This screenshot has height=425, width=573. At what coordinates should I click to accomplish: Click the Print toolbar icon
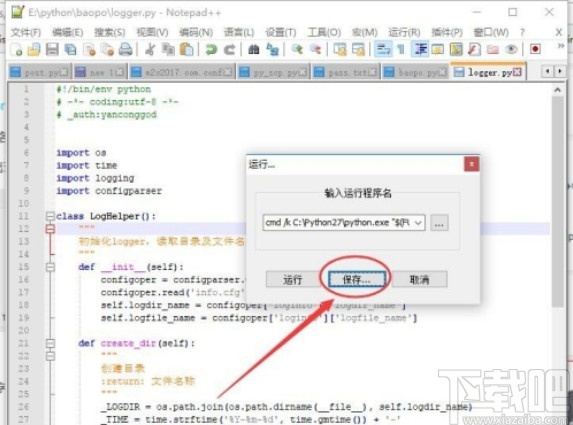pos(125,49)
